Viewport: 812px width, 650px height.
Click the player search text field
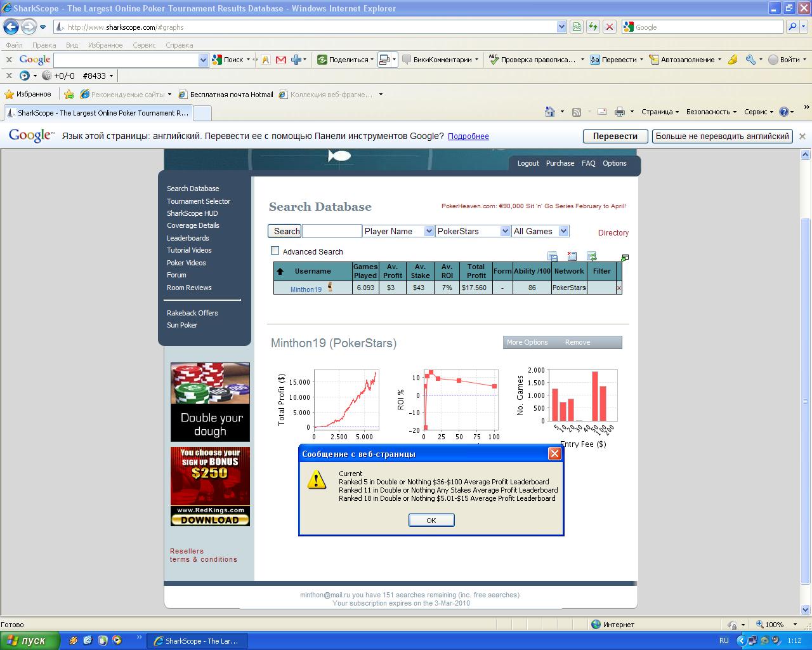331,231
